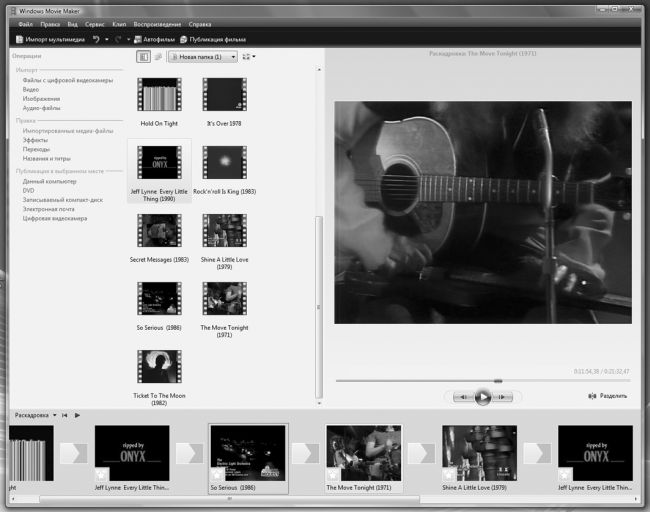This screenshot has height=512, width=650.
Task: Open the Новая папка (1) folder dropdown
Action: (203, 57)
